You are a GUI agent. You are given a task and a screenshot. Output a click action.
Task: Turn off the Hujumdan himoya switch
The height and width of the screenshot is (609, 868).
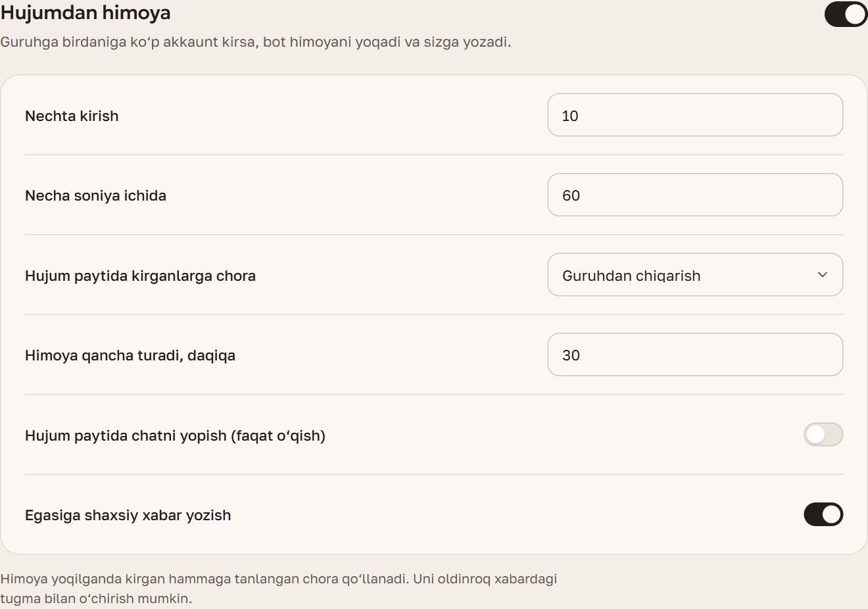click(846, 14)
